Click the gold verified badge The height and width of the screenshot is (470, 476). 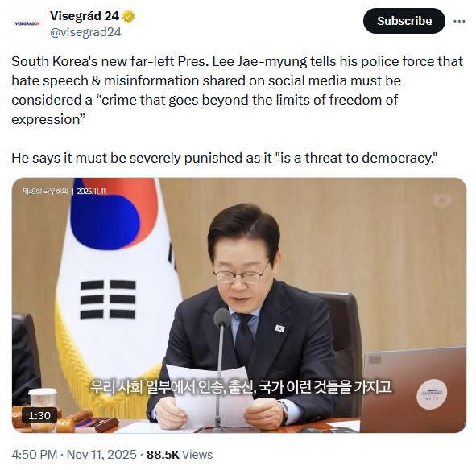(128, 16)
